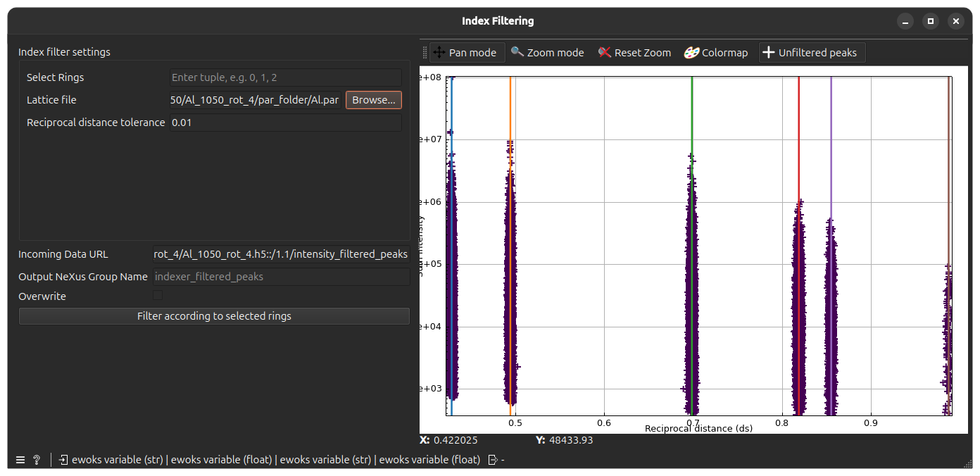This screenshot has height=476, width=980.
Task: Toggle Unfiltered peaks display
Action: click(x=812, y=53)
